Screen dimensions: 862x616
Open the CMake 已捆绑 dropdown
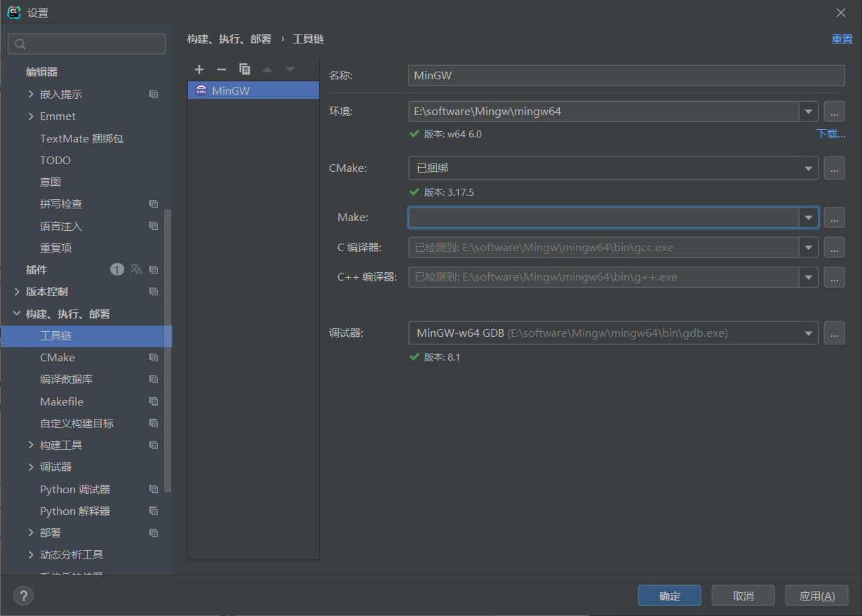809,168
